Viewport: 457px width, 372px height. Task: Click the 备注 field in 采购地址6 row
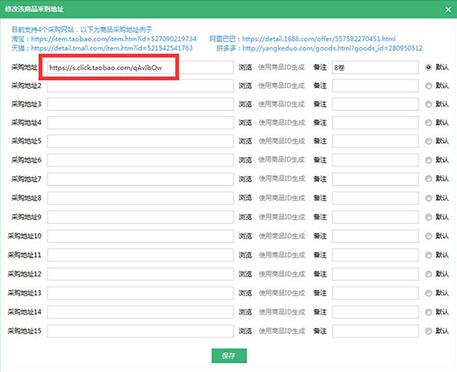click(375, 160)
